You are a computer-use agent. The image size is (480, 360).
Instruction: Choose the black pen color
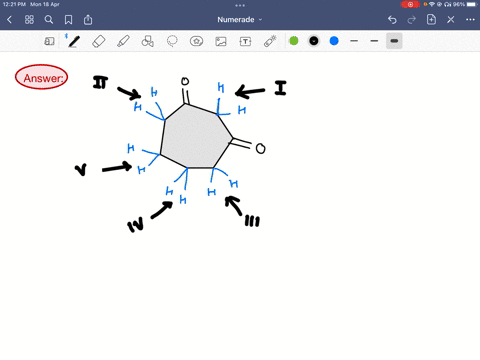pyautogui.click(x=314, y=41)
